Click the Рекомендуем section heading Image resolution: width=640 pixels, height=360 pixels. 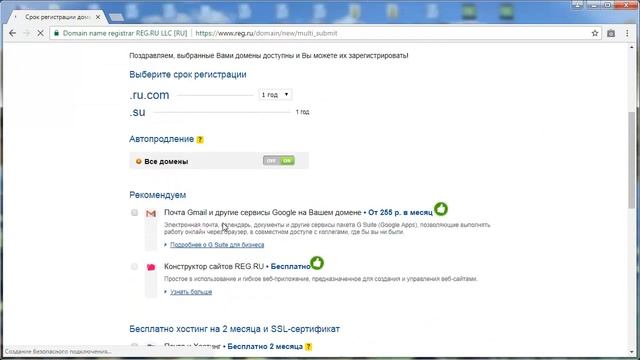click(158, 195)
